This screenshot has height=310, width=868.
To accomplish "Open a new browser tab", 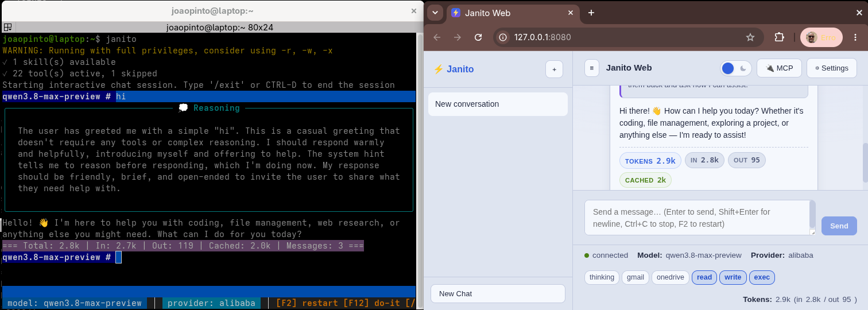I will pyautogui.click(x=591, y=13).
